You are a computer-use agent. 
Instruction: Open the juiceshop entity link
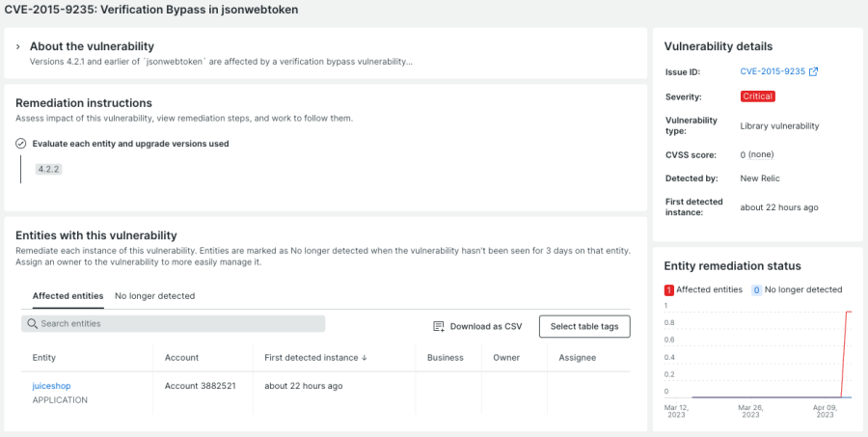51,386
